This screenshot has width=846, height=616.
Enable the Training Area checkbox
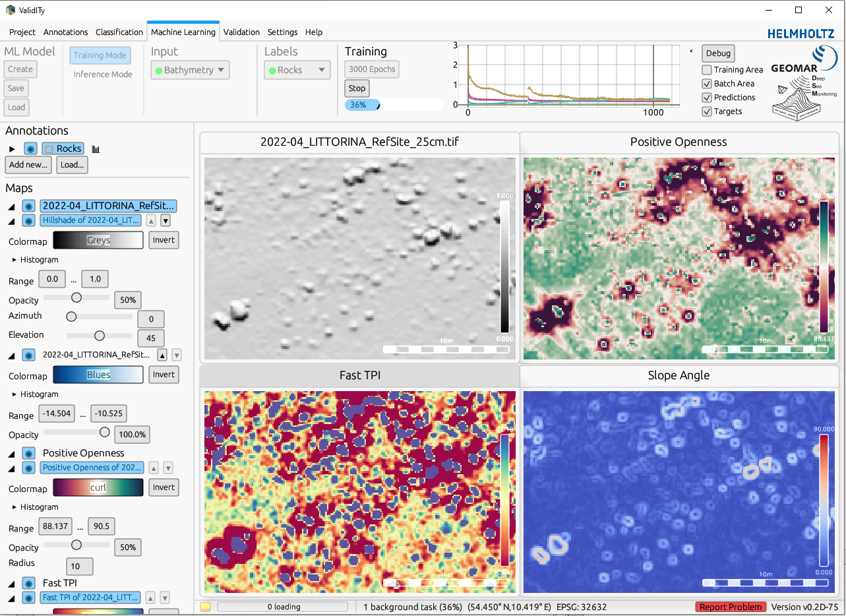707,70
